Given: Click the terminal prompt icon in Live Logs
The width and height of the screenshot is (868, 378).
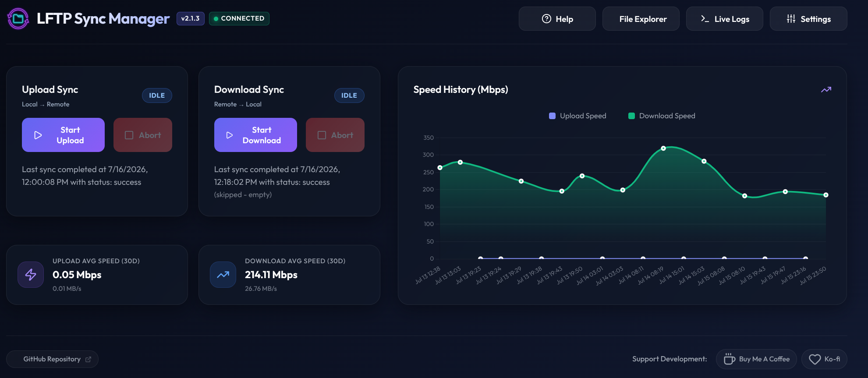Looking at the screenshot, I should [705, 19].
